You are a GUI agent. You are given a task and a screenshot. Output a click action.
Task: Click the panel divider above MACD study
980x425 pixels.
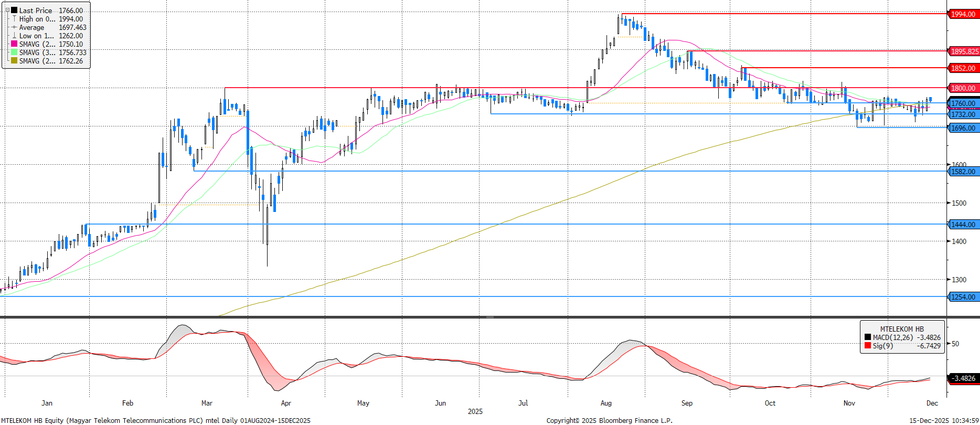coord(489,317)
